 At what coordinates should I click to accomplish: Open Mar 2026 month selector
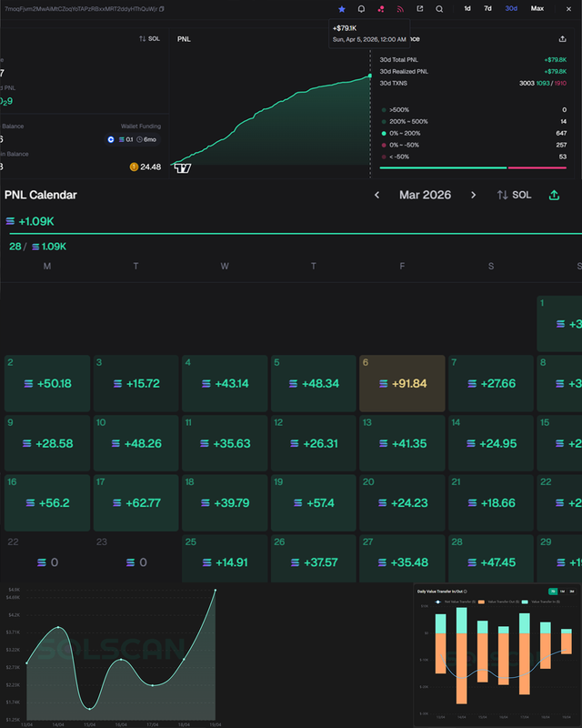pos(425,195)
